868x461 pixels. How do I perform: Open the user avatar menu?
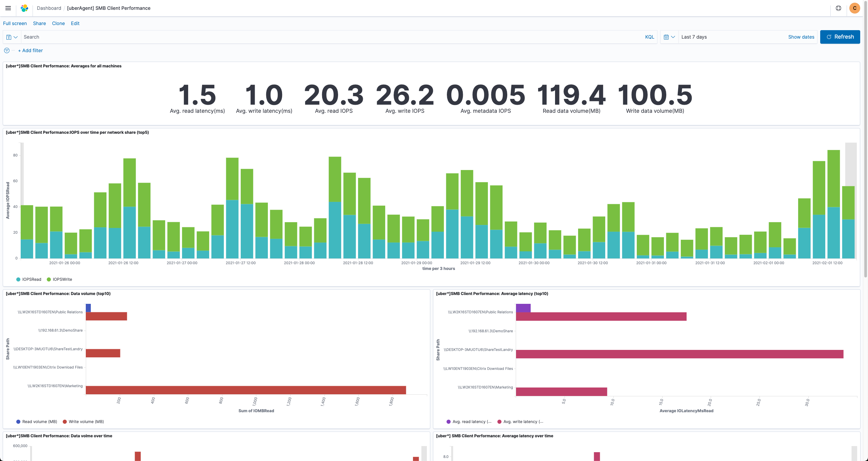point(854,8)
